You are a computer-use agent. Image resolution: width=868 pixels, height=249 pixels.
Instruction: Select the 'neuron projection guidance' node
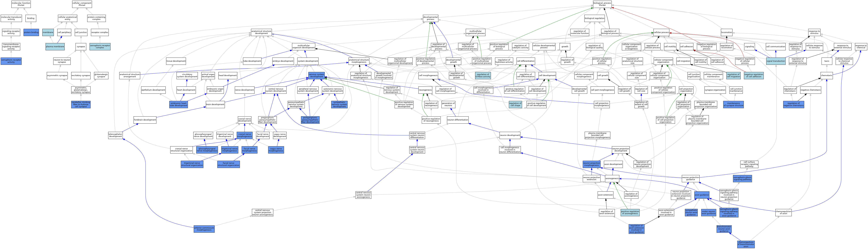[691, 178]
